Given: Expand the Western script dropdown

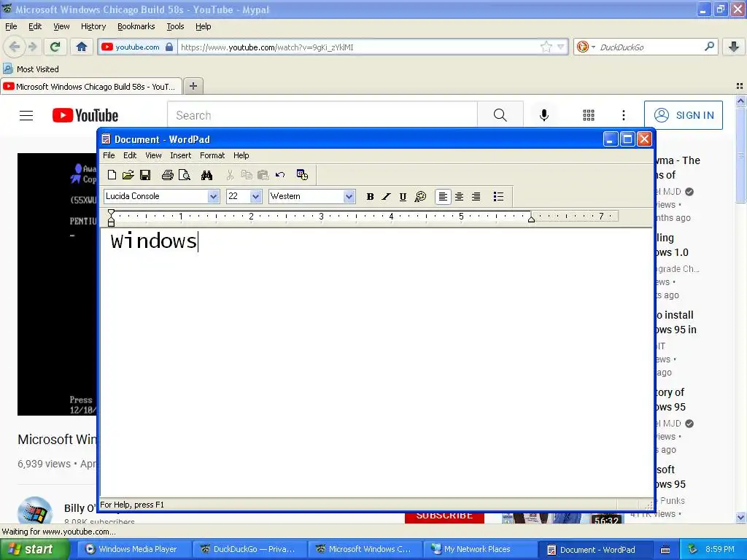Looking at the screenshot, I should (349, 196).
